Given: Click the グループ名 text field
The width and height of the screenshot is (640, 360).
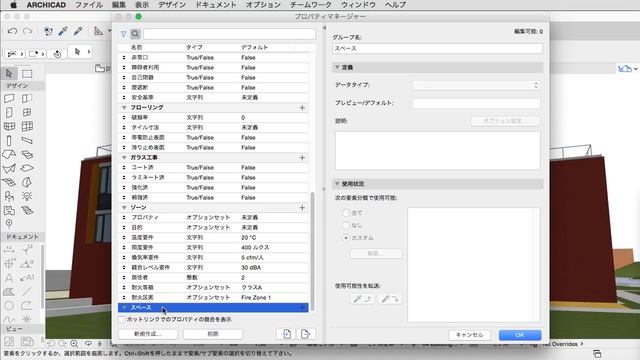Looking at the screenshot, I should 438,48.
